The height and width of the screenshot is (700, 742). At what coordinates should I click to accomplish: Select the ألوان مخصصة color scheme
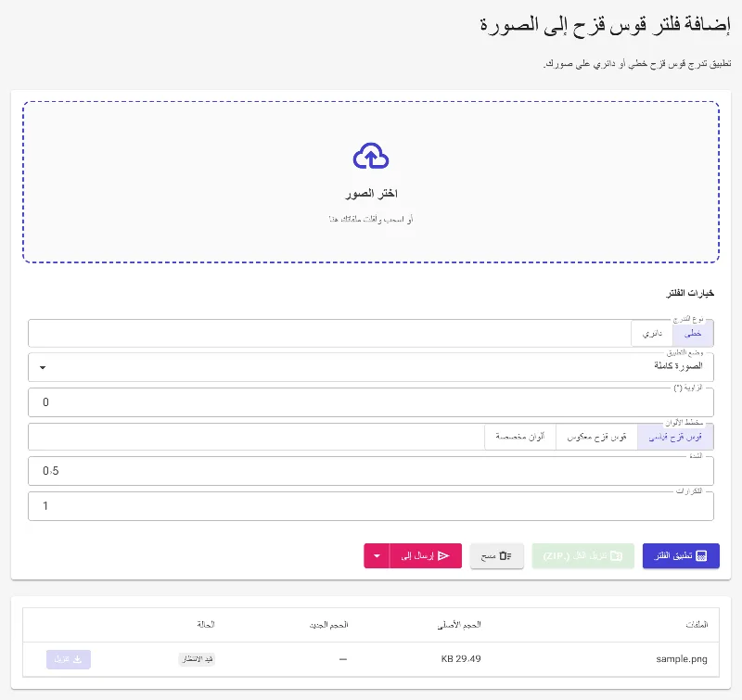click(x=520, y=437)
